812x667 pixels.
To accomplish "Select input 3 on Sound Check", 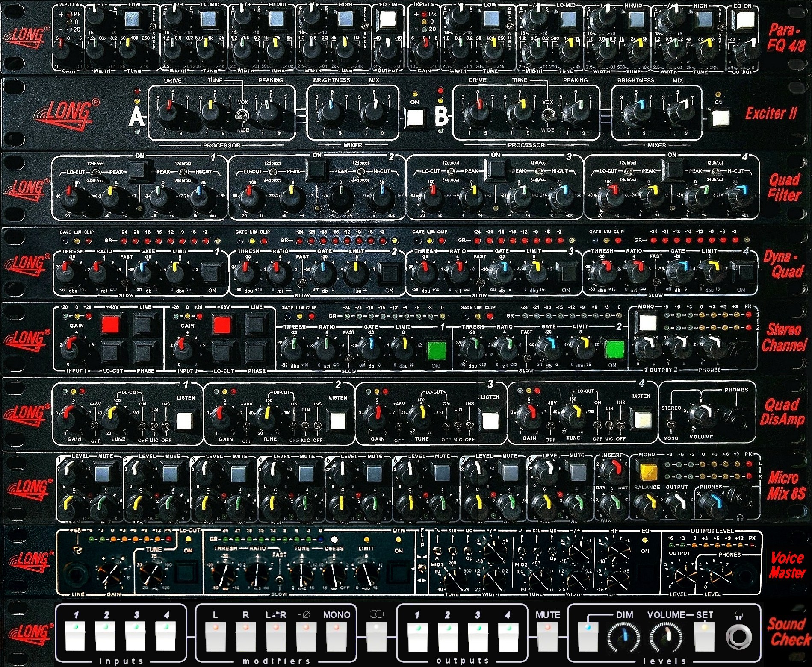I will click(x=136, y=636).
